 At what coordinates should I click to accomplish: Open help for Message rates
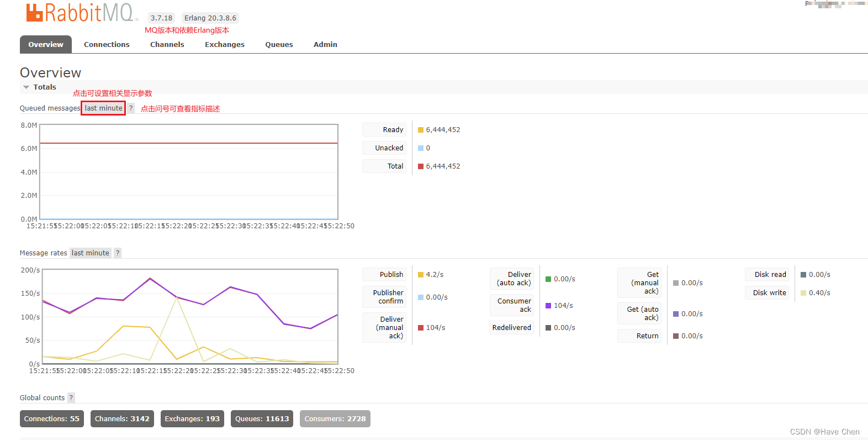[118, 253]
